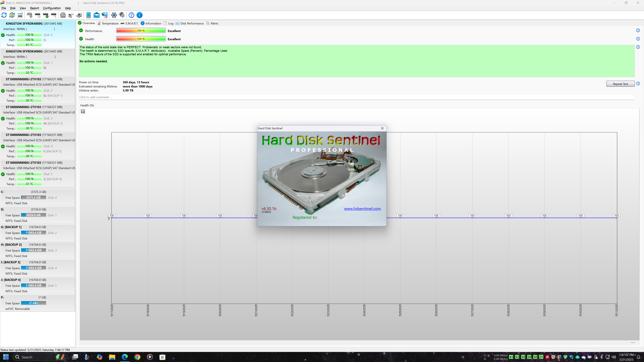Open the File menu
Image resolution: width=644 pixels, height=362 pixels.
click(x=4, y=8)
